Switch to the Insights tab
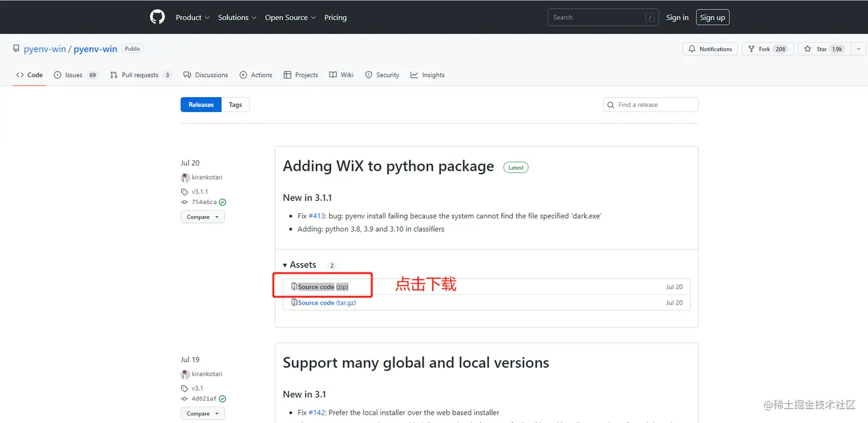The height and width of the screenshot is (423, 868). 428,75
